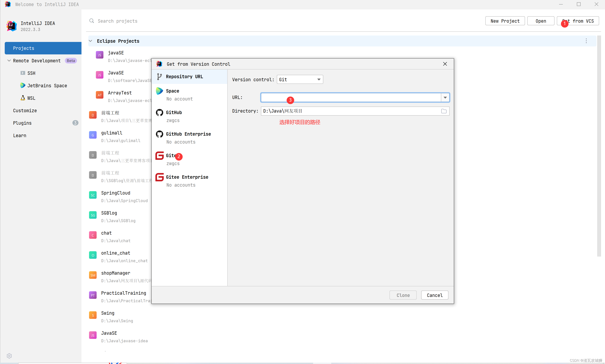Go to the Customize section

coord(25,111)
